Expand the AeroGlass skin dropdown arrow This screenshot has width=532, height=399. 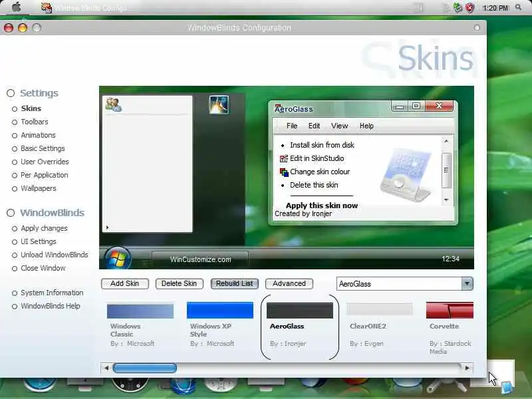[467, 284]
